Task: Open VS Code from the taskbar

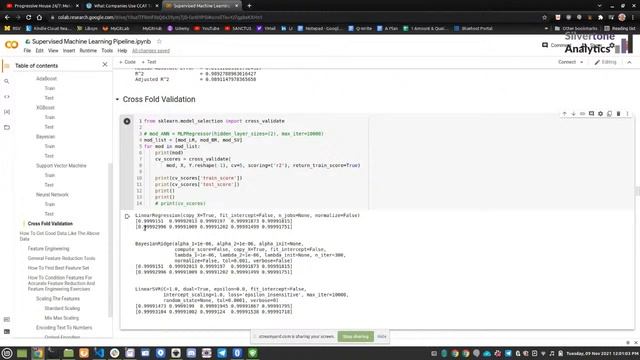Action: pyautogui.click(x=99, y=353)
